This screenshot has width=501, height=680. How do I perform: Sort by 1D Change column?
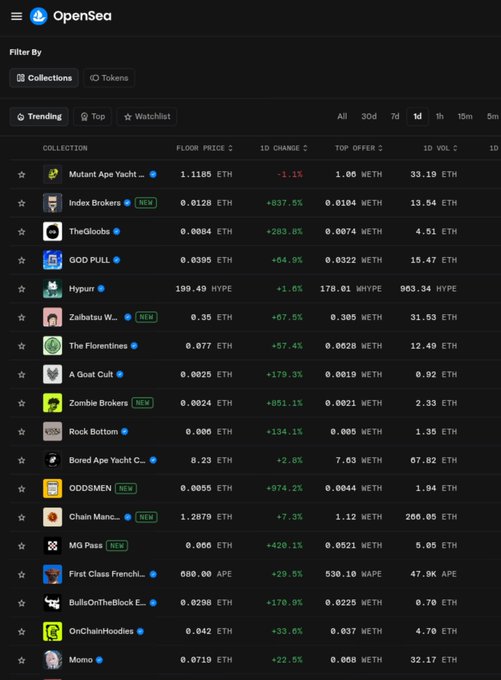[284, 148]
